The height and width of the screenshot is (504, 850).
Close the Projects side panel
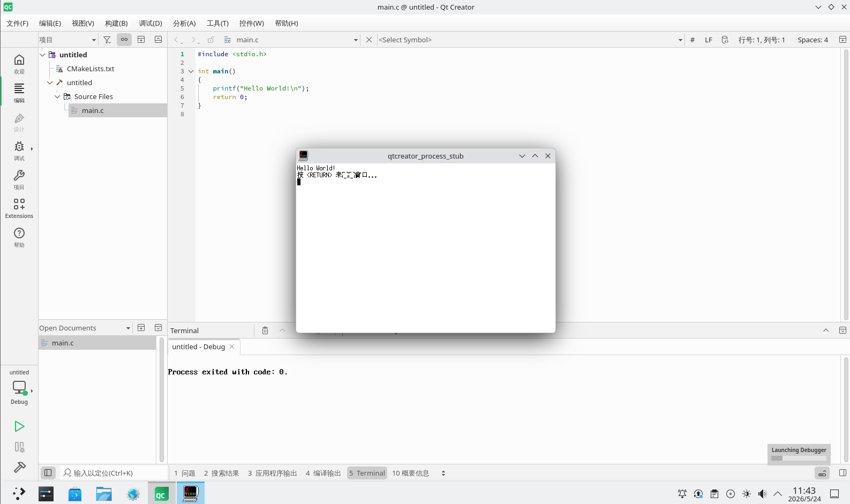coord(159,40)
